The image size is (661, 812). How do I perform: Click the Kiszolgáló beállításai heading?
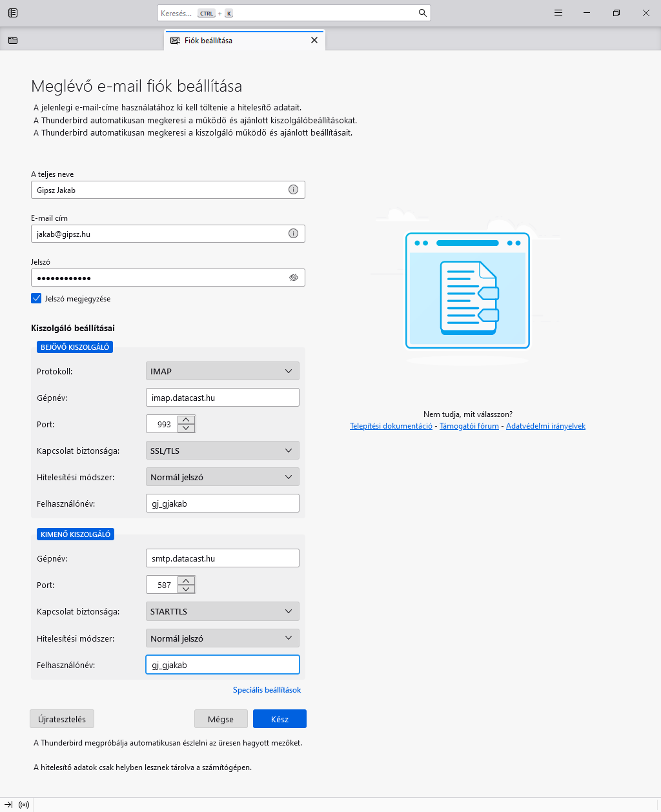coord(73,328)
